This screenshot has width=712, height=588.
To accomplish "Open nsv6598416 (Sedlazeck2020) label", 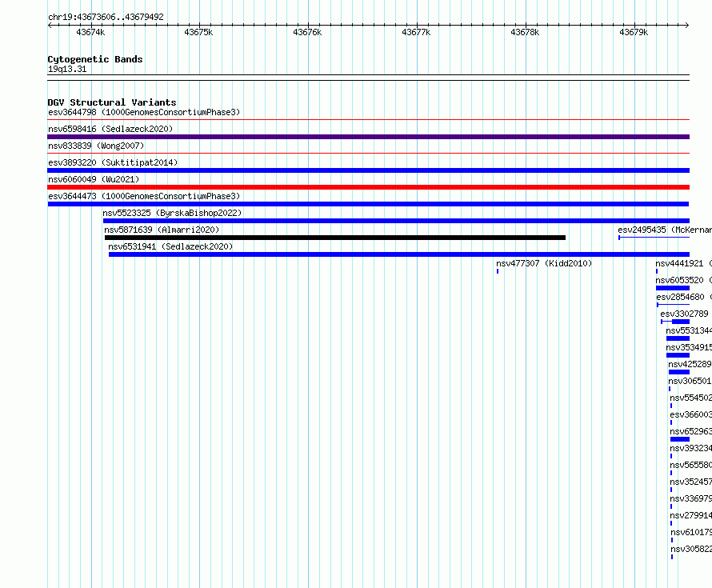I will pyautogui.click(x=110, y=129).
